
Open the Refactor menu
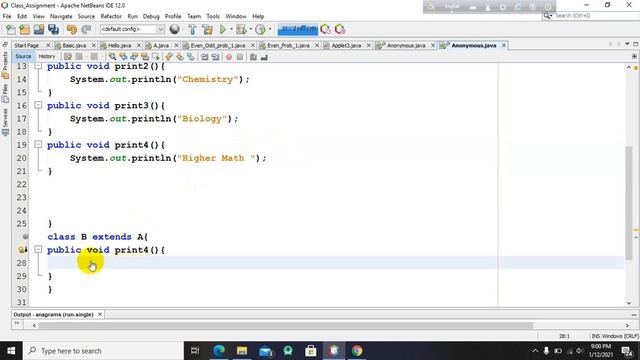point(111,16)
